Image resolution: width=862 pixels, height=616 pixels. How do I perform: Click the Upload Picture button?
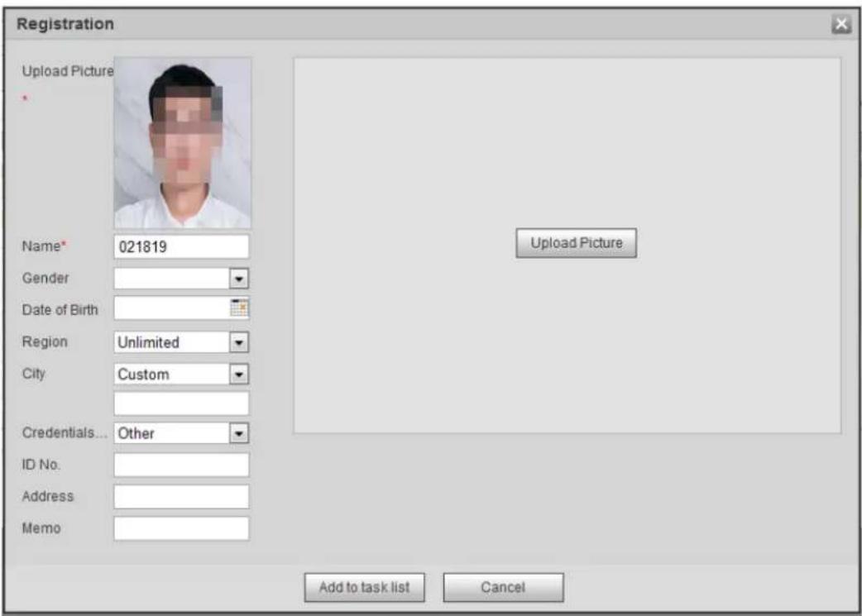coord(576,243)
